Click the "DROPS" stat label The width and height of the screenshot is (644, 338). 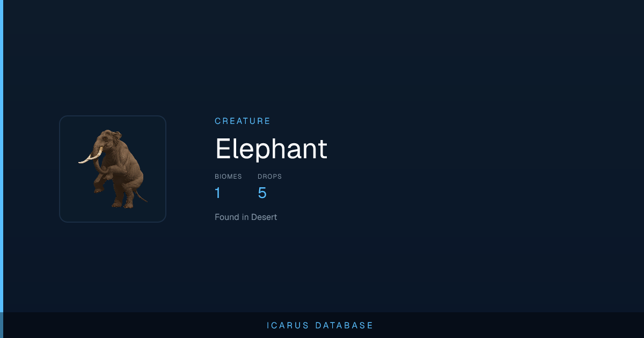[269, 177]
